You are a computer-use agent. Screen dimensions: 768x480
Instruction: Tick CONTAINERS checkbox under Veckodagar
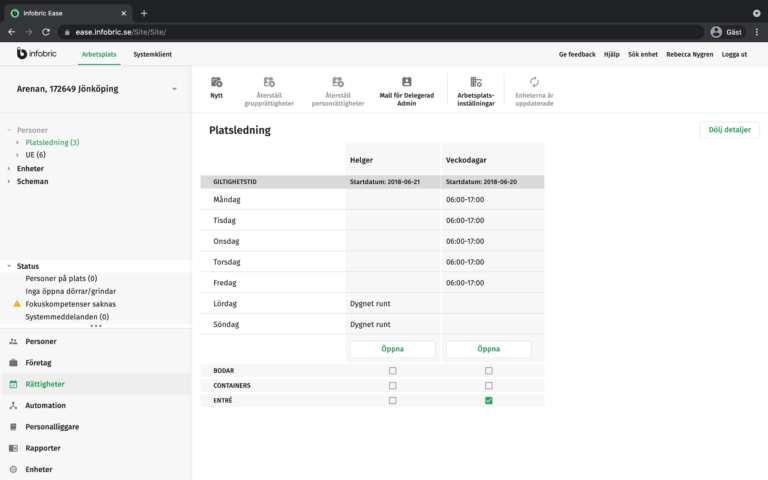point(488,385)
